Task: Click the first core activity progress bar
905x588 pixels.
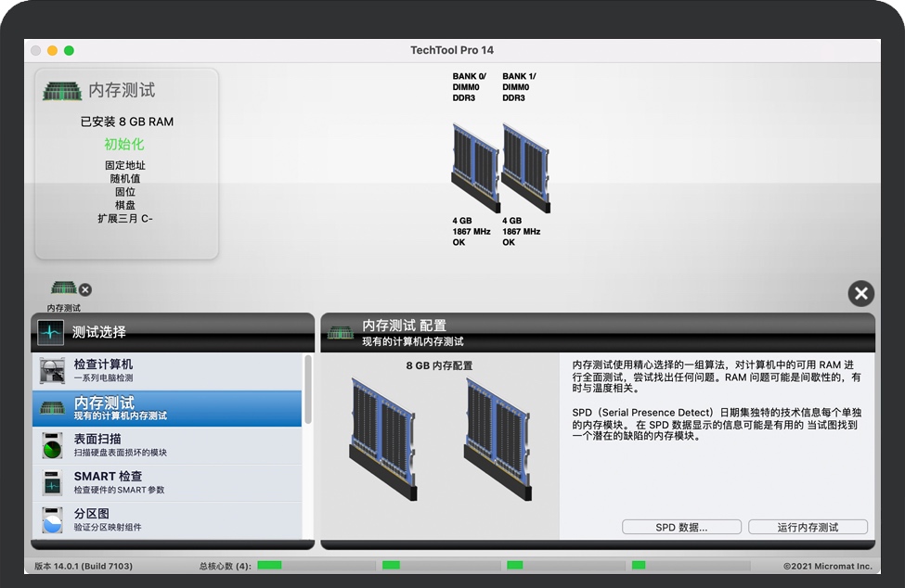Action: (317, 564)
